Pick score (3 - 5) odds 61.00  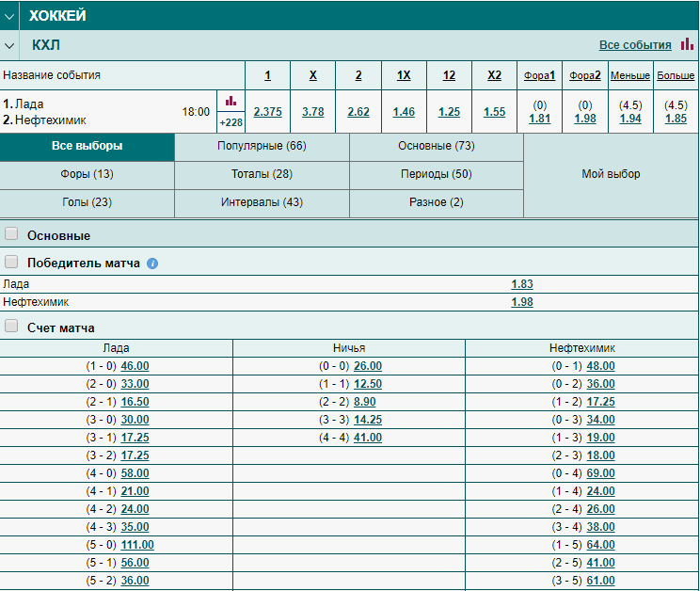pyautogui.click(x=600, y=581)
